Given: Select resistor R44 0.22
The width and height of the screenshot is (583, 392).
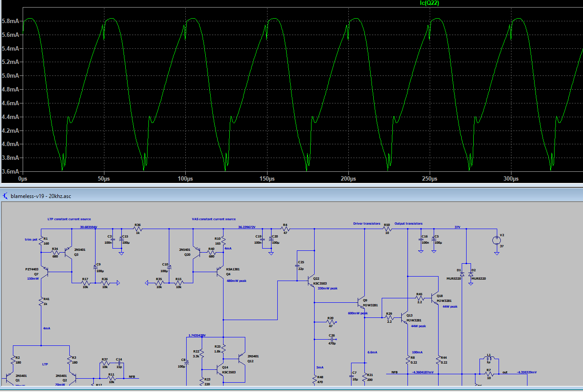Looking at the screenshot, I should click(438, 360).
